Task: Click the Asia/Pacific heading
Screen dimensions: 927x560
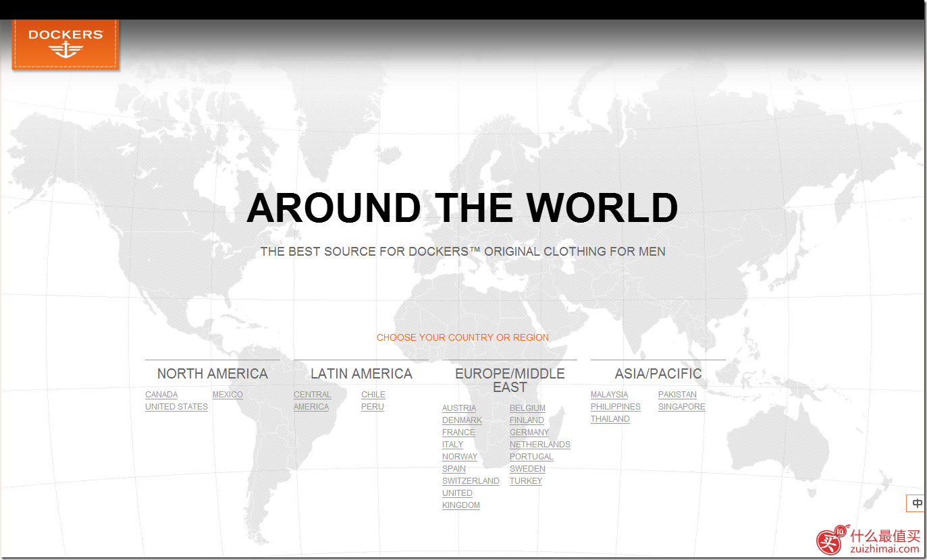Action: click(x=658, y=374)
